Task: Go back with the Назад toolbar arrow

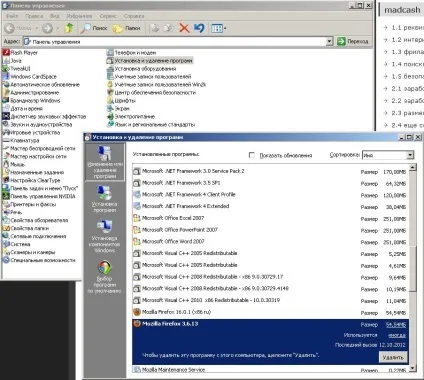Action: click(x=18, y=28)
